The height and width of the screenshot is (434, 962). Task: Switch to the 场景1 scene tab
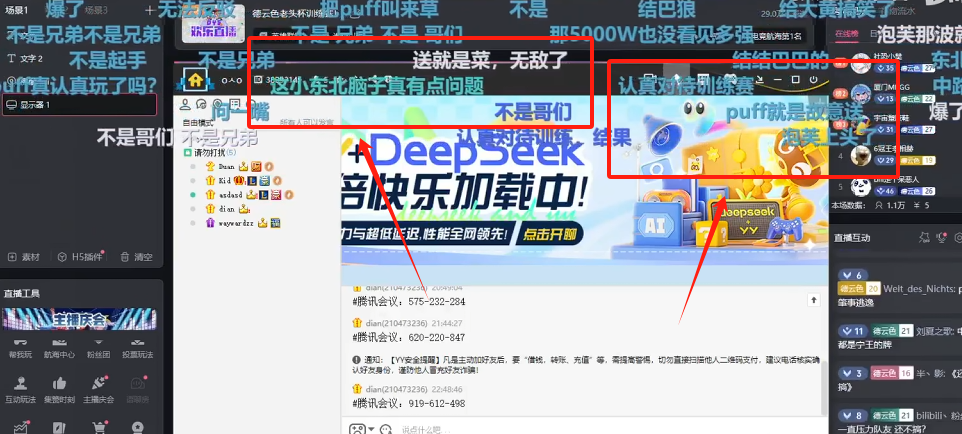[x=17, y=10]
